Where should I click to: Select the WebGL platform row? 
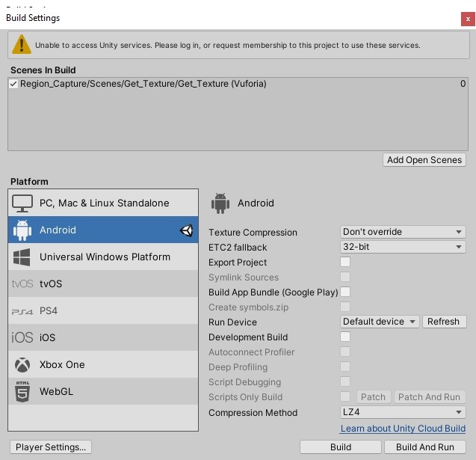(x=103, y=391)
